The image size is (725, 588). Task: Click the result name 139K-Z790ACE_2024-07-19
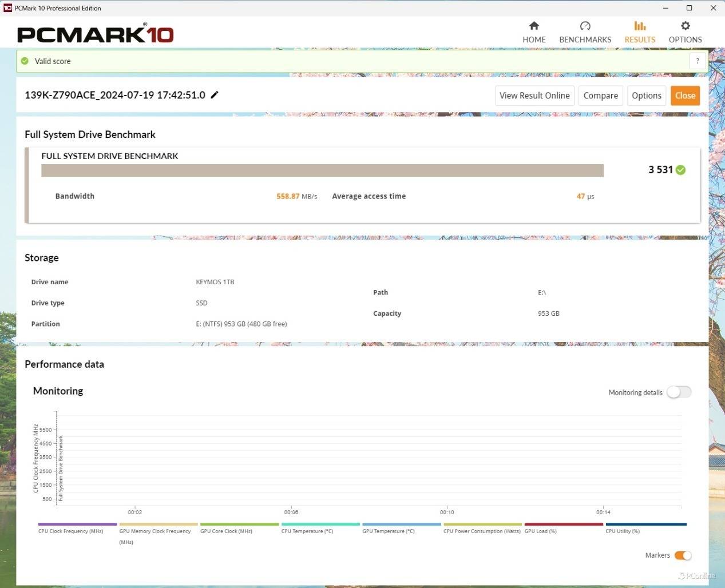[115, 95]
